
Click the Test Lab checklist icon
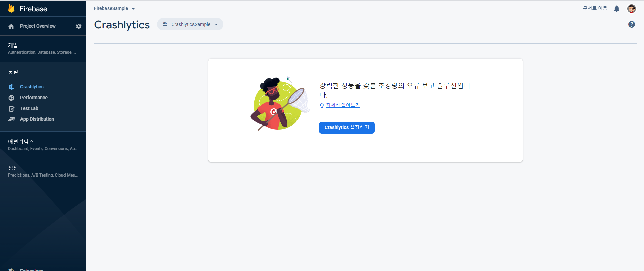(x=11, y=109)
